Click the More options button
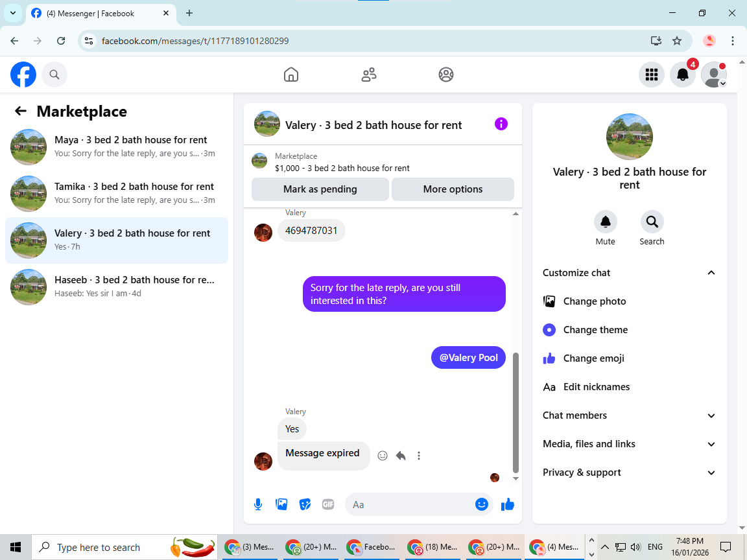 tap(453, 189)
